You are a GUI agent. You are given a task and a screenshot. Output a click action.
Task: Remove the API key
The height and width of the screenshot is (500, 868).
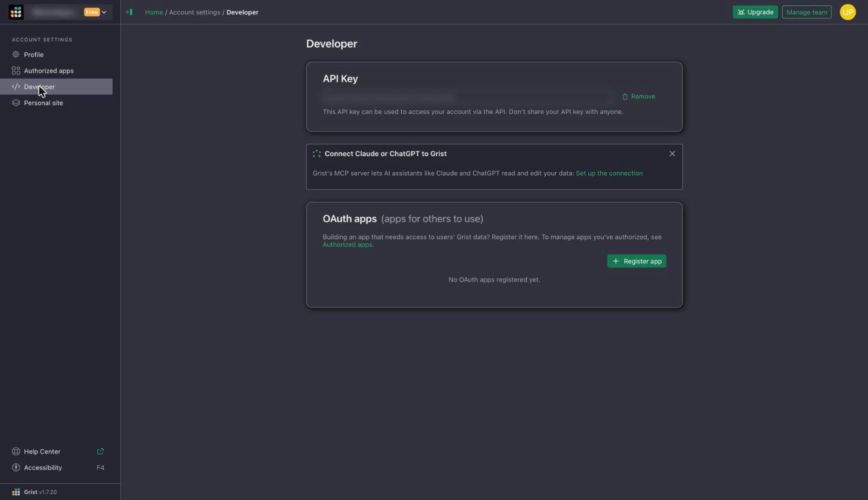pos(638,97)
